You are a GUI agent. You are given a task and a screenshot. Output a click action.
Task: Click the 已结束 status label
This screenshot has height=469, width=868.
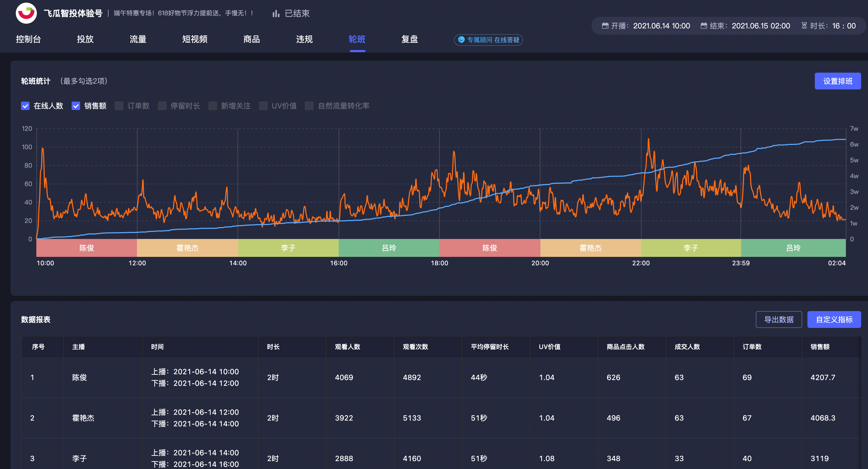[297, 13]
